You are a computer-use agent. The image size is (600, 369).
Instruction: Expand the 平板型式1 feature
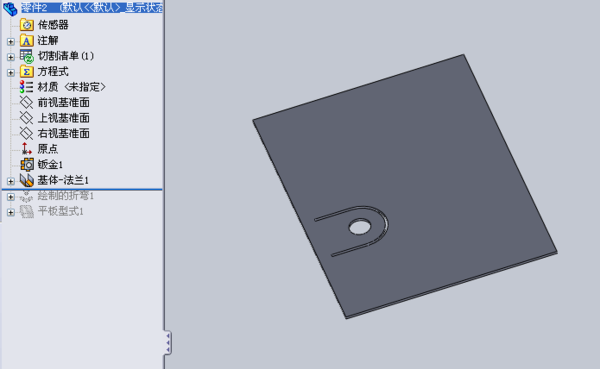point(11,212)
